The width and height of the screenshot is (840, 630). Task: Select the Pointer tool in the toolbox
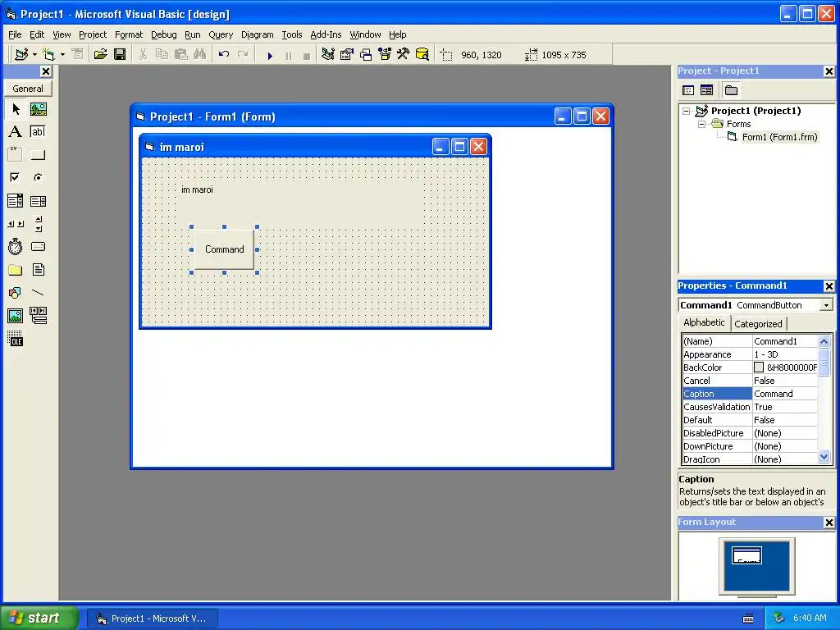(16, 109)
